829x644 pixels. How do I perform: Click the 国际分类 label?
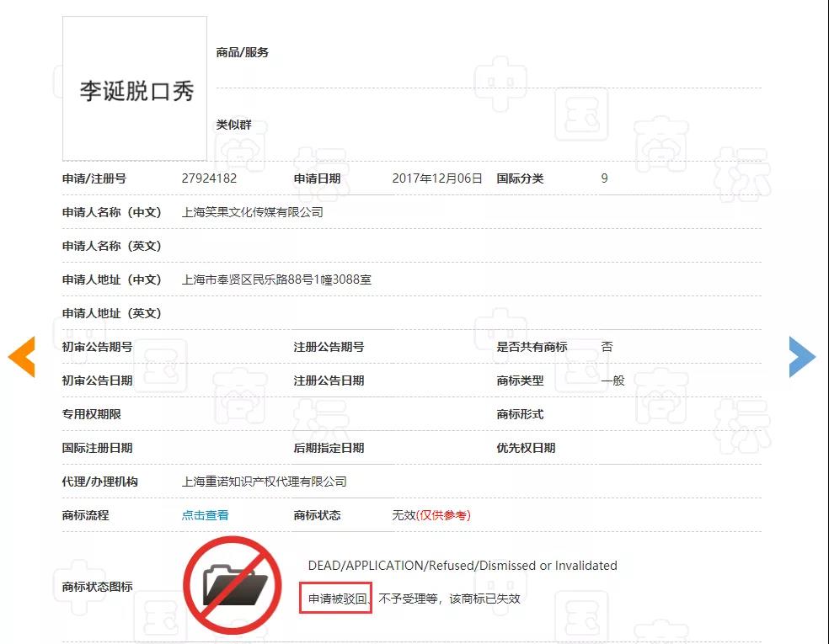tap(520, 178)
